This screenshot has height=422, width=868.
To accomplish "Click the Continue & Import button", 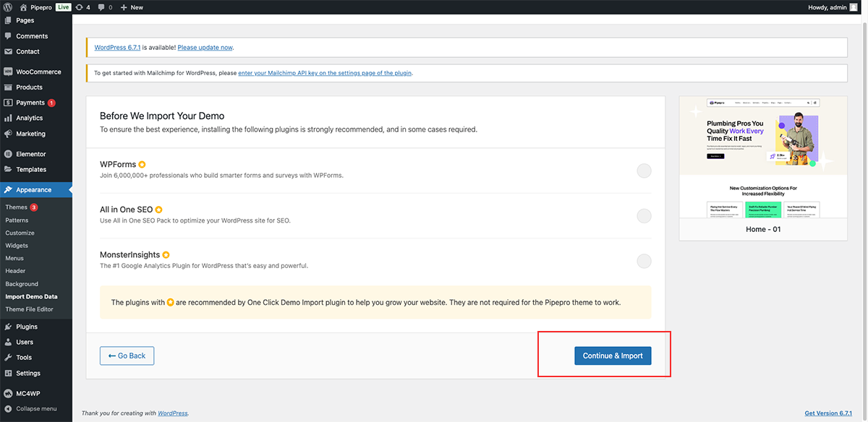I will [613, 356].
